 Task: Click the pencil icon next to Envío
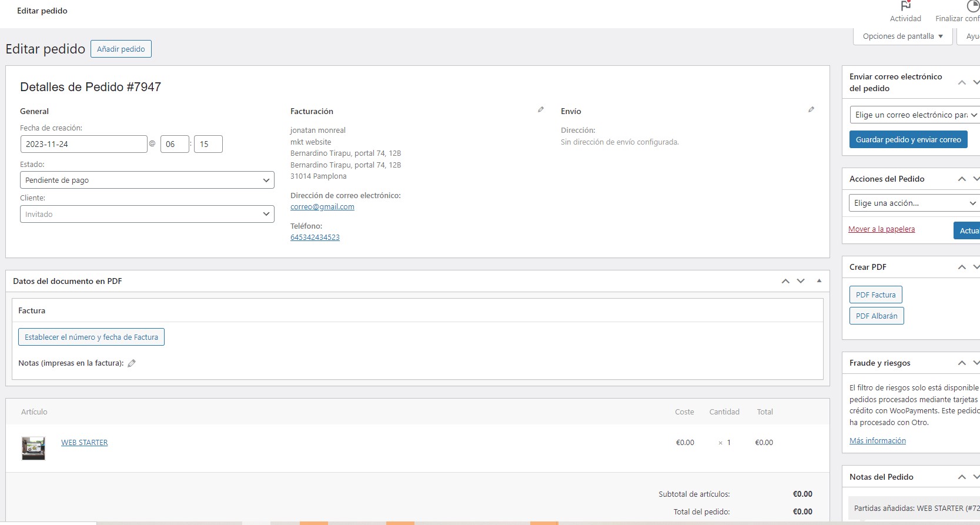[811, 109]
